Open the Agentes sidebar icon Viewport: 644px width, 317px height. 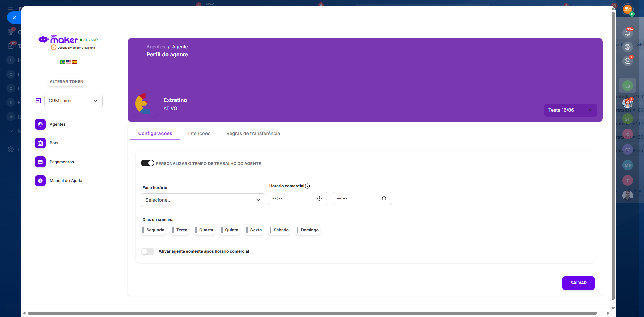point(40,124)
